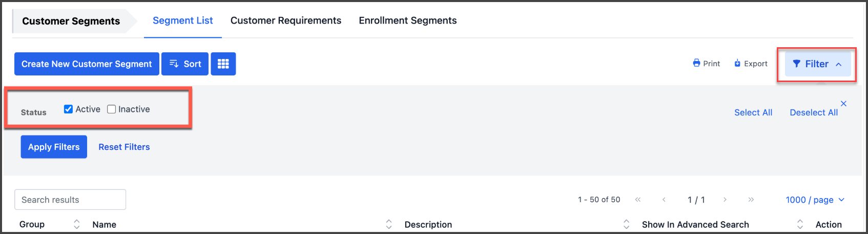Open the grid view icon button
Image resolution: width=868 pixels, height=234 pixels.
pos(223,64)
